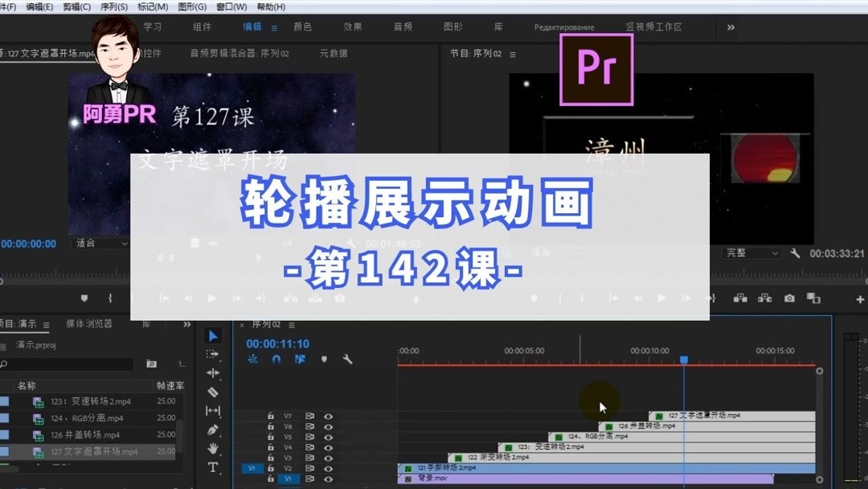Select the Pen tool

212,429
